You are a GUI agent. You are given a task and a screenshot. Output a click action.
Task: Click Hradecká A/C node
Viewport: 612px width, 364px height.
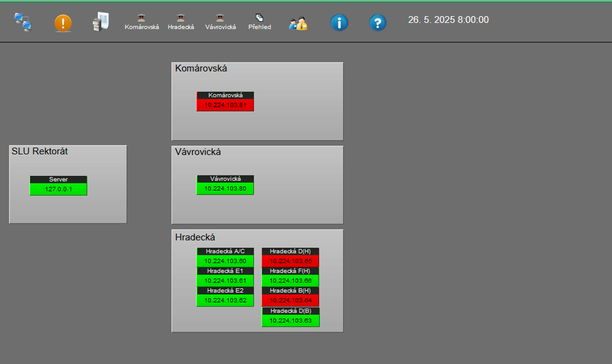point(225,257)
